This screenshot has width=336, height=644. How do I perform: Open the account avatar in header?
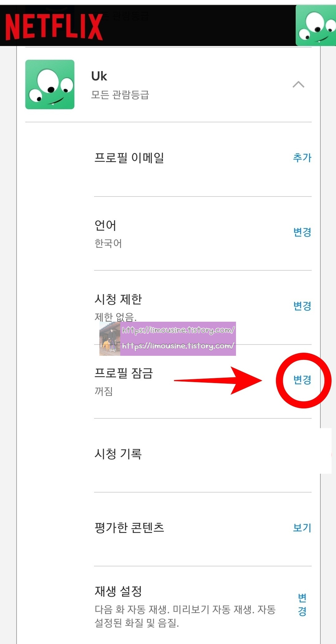(316, 26)
